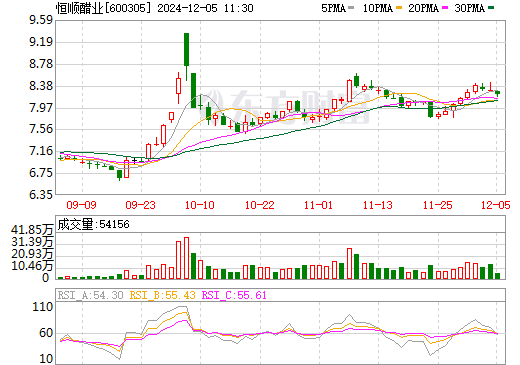Click the 7.16 price axis label
The width and height of the screenshot is (520, 365).
click(41, 151)
